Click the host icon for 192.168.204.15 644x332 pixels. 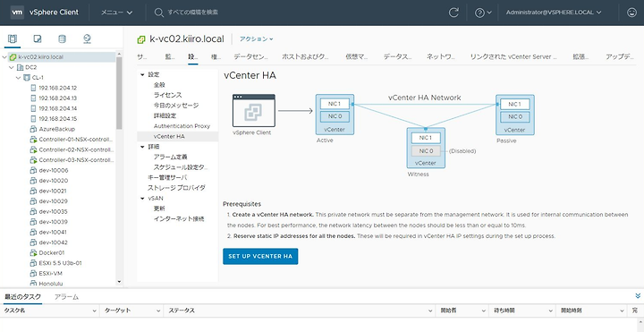pyautogui.click(x=34, y=119)
